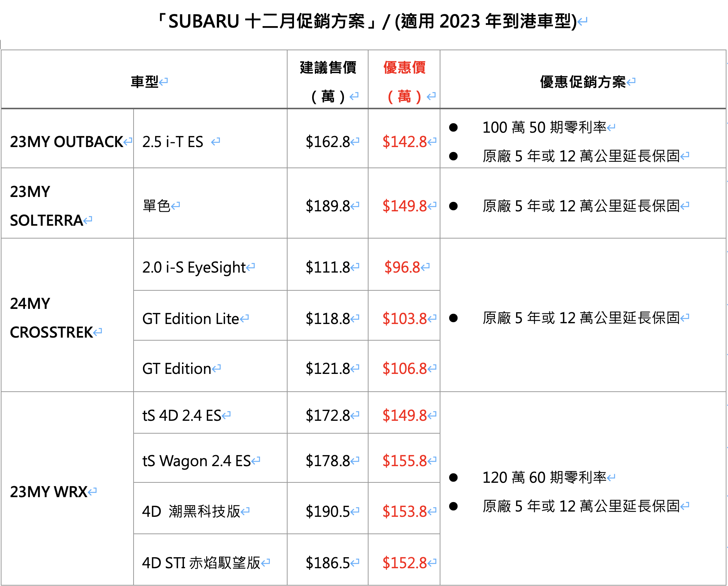Click the 23MY OUTBACK model cell
728x586 pixels.
[x=67, y=142]
